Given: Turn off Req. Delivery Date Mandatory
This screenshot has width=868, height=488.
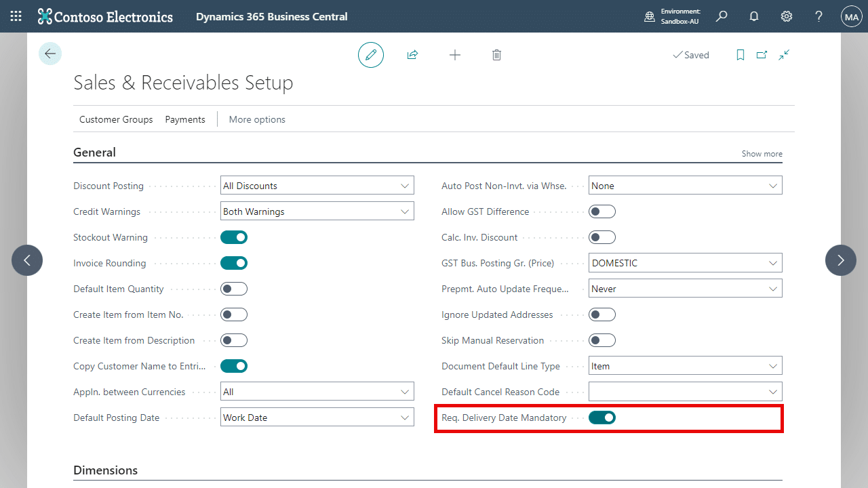Looking at the screenshot, I should [602, 418].
